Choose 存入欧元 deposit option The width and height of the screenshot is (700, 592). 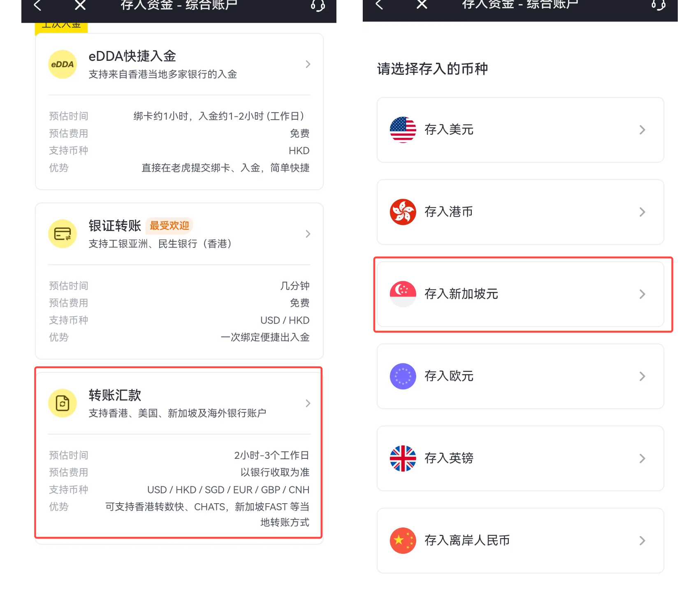pyautogui.click(x=520, y=376)
